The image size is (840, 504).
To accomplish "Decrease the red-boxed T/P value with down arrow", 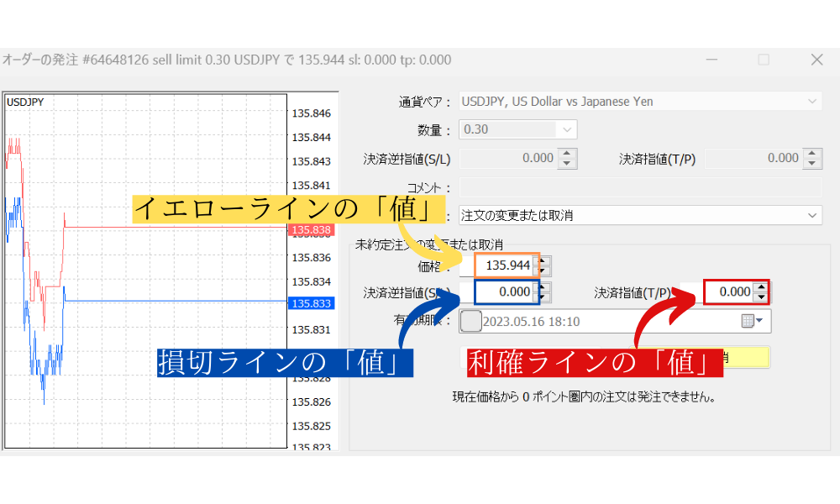I will [761, 297].
